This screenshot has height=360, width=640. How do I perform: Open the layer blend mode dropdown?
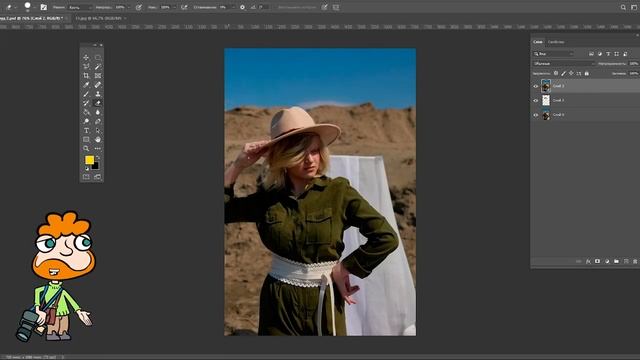[564, 64]
